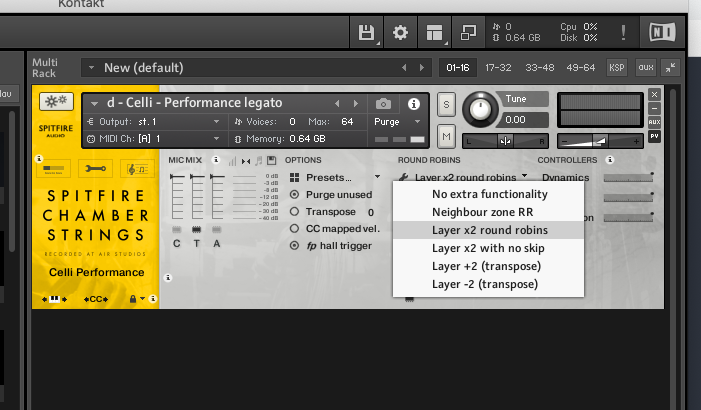
Task: Open Kontakt options gear icon
Action: coord(400,33)
